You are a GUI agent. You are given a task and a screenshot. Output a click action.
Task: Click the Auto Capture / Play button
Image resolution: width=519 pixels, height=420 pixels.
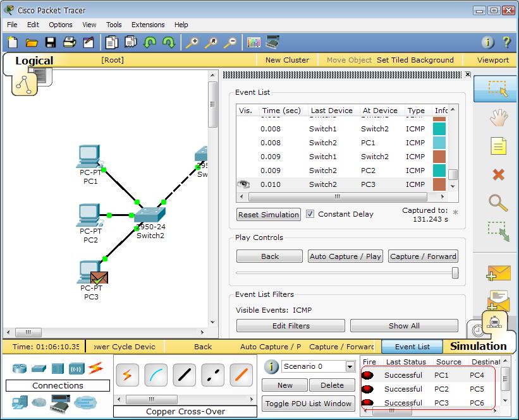pyautogui.click(x=345, y=256)
